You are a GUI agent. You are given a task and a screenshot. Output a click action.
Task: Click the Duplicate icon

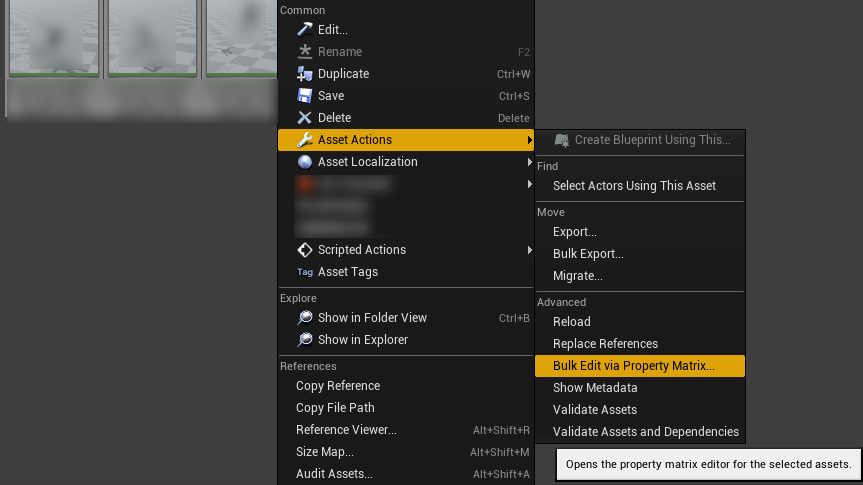pos(305,74)
